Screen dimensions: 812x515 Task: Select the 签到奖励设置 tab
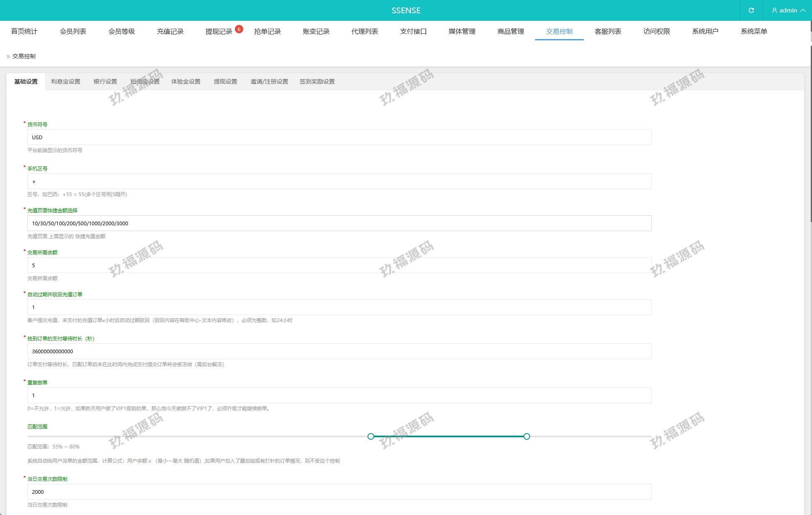[x=317, y=81]
